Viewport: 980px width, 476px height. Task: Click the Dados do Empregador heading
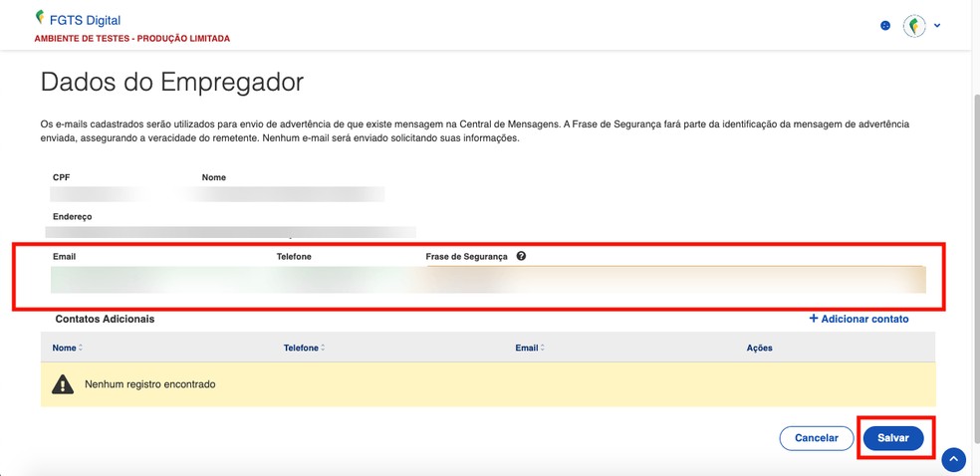172,83
